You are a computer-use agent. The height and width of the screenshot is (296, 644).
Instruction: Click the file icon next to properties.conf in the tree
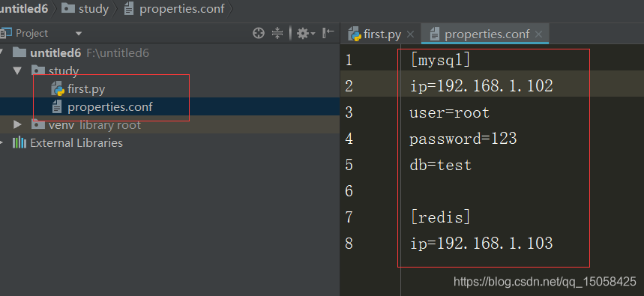coord(57,106)
